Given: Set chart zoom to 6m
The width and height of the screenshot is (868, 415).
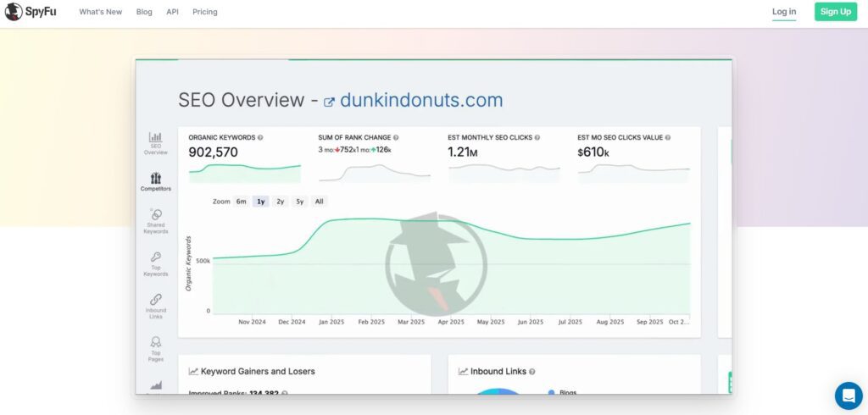Looking at the screenshot, I should click(x=241, y=202).
